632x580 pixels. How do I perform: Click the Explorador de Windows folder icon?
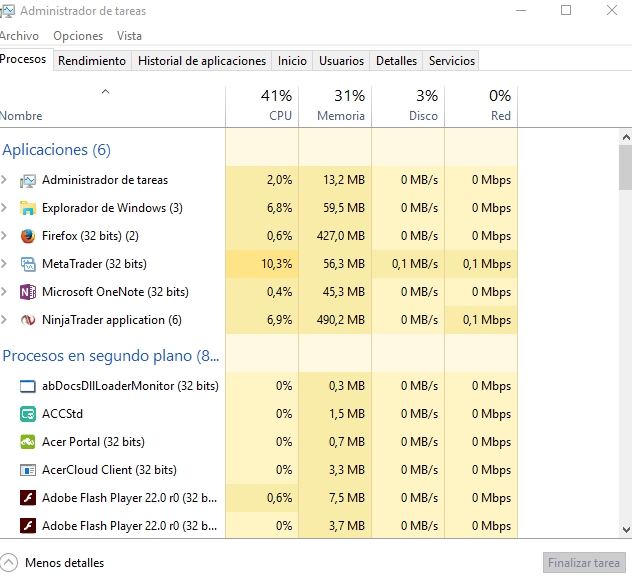[27, 208]
